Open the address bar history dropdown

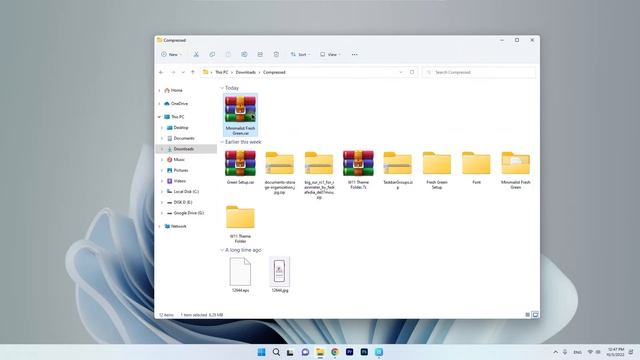point(401,72)
